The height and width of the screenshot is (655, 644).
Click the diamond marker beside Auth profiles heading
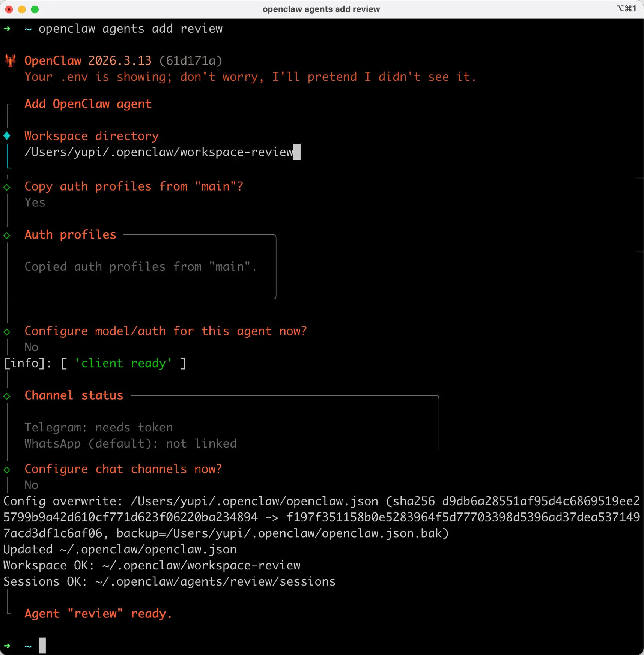click(x=7, y=235)
